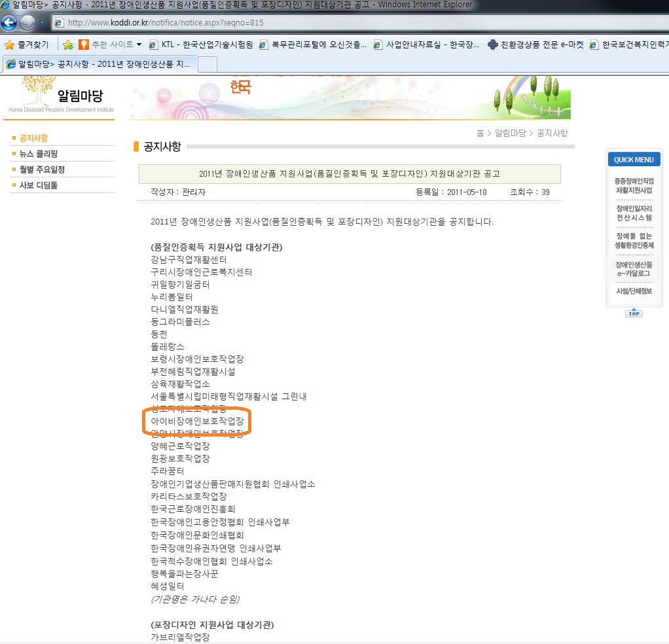Image resolution: width=669 pixels, height=644 pixels.
Task: Open 중증장애인직업 재활지원사업 quick menu link
Action: pos(634,185)
